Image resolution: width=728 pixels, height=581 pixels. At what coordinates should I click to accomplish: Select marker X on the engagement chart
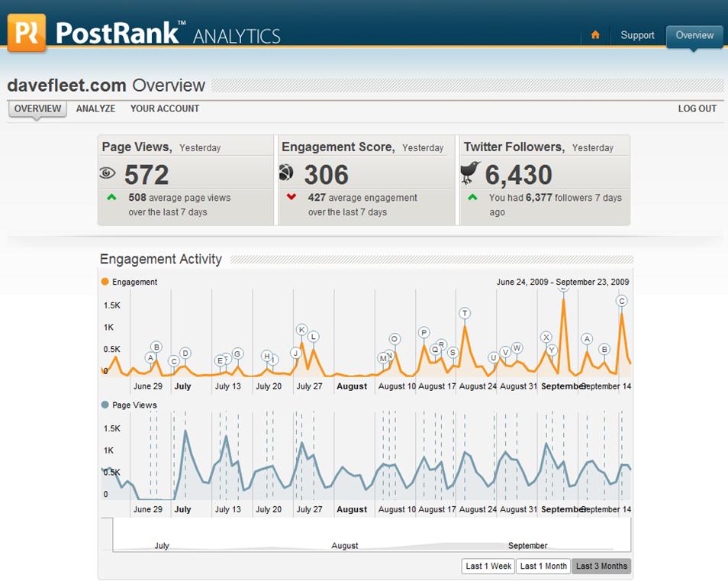tap(546, 337)
